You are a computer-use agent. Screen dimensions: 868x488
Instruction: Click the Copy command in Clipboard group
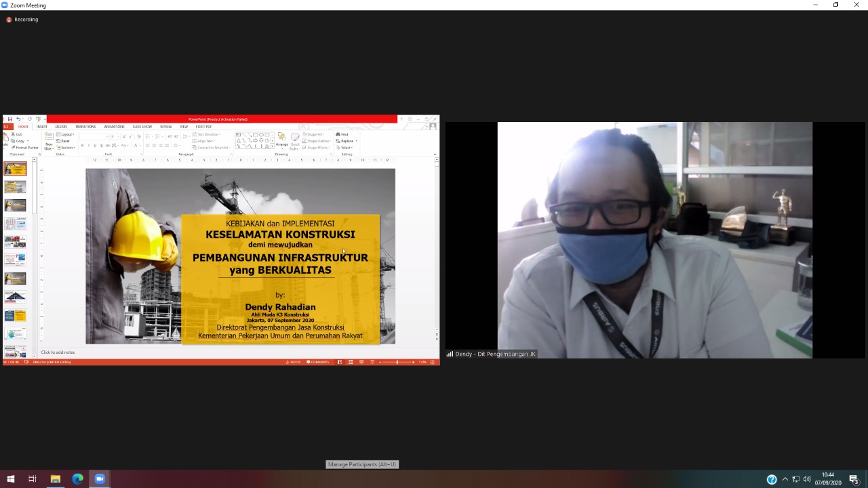tap(18, 141)
